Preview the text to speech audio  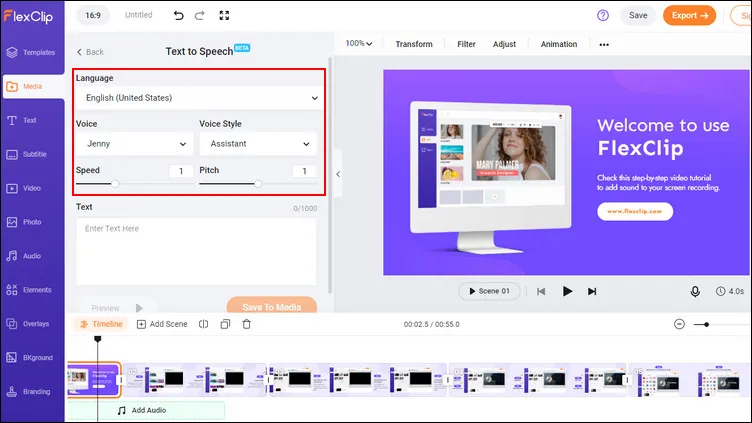(x=117, y=308)
